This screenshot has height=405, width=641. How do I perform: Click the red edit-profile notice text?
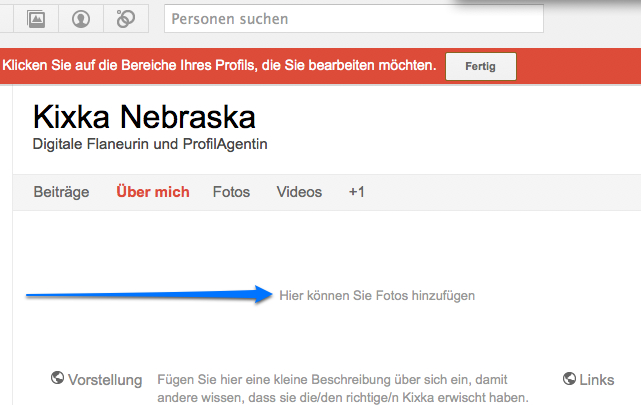tap(220, 65)
